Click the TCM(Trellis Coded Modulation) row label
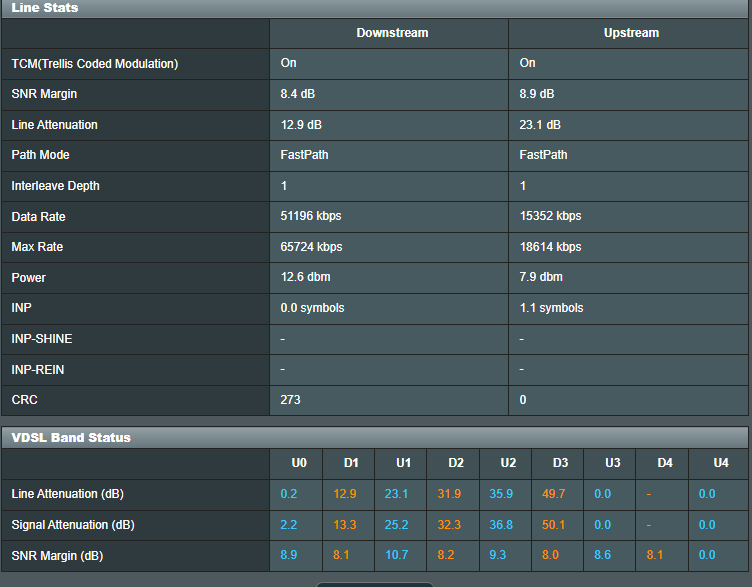This screenshot has width=752, height=587. 95,64
